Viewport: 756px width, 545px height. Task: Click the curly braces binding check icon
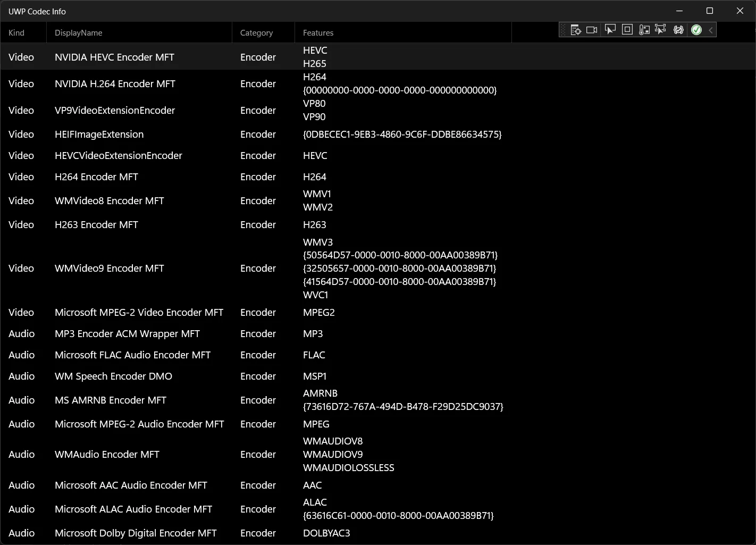(x=678, y=30)
